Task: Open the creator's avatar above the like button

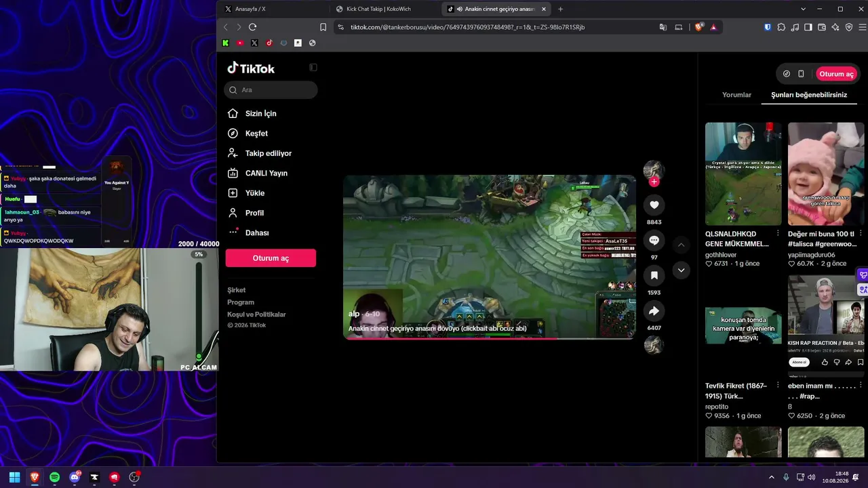Action: pos(654,170)
